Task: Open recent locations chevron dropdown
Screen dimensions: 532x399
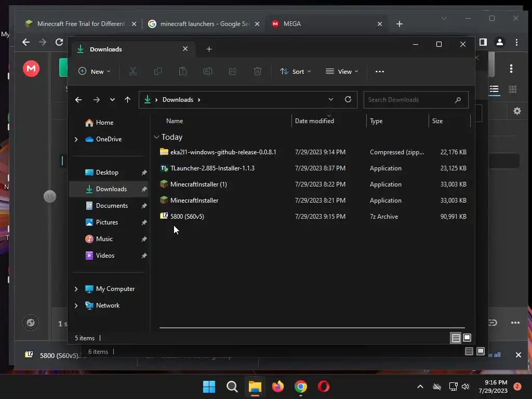Action: coord(112,100)
